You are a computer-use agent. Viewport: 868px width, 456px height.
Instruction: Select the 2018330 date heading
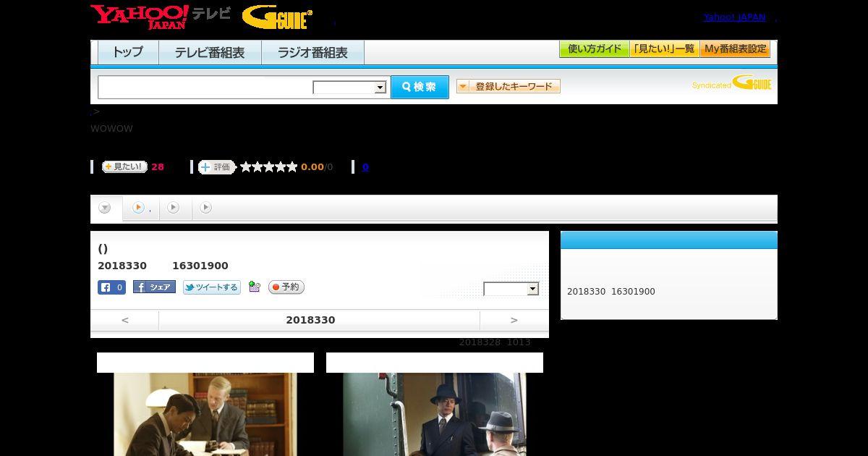pos(310,320)
